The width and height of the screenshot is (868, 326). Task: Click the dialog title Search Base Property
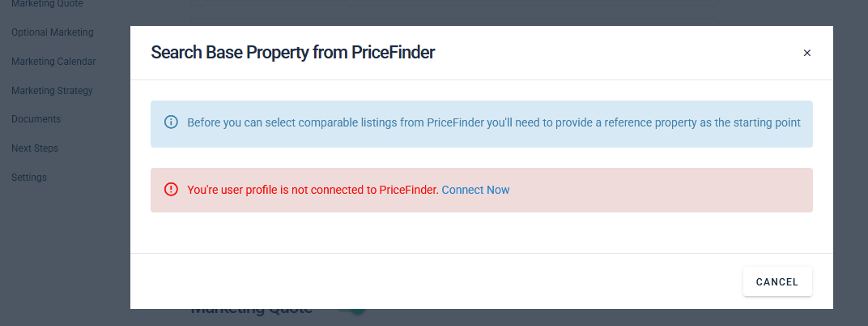click(x=293, y=53)
